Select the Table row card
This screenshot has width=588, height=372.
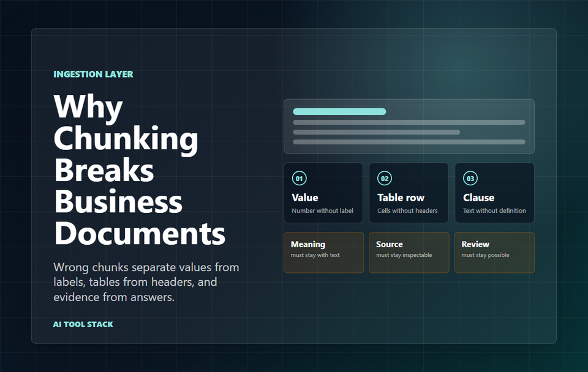[409, 193]
